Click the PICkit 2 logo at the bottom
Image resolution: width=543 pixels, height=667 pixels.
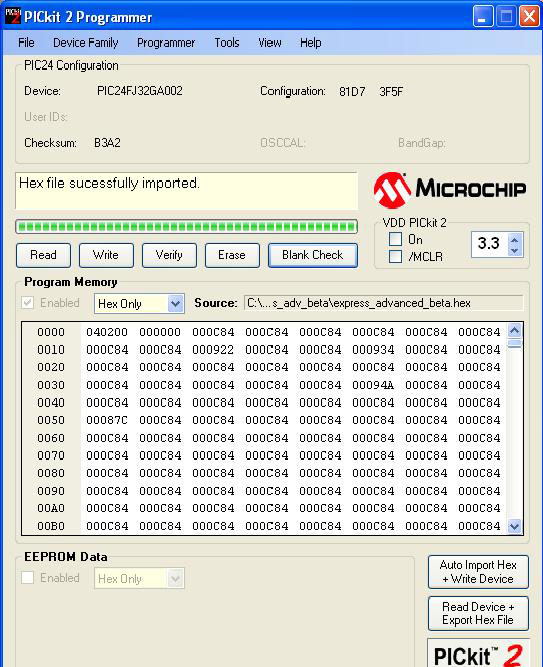(478, 654)
